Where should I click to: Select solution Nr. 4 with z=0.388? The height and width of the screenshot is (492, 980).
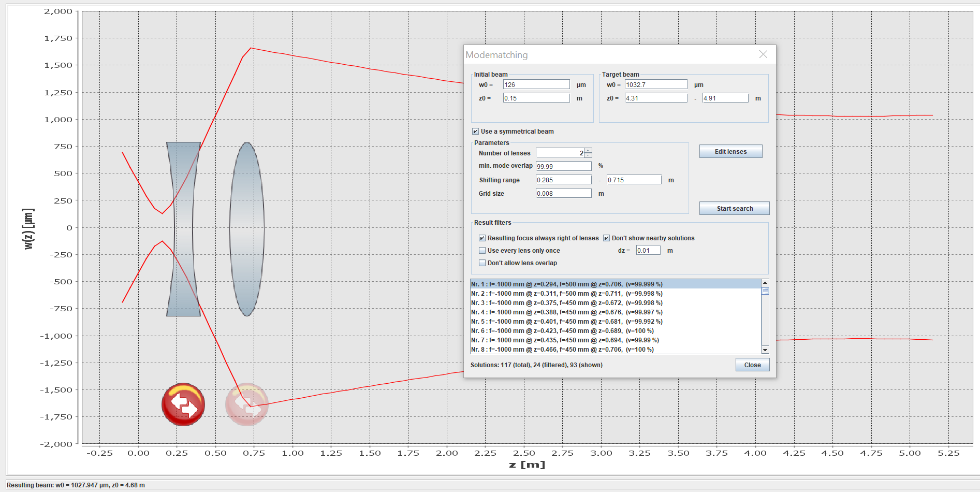pos(616,312)
